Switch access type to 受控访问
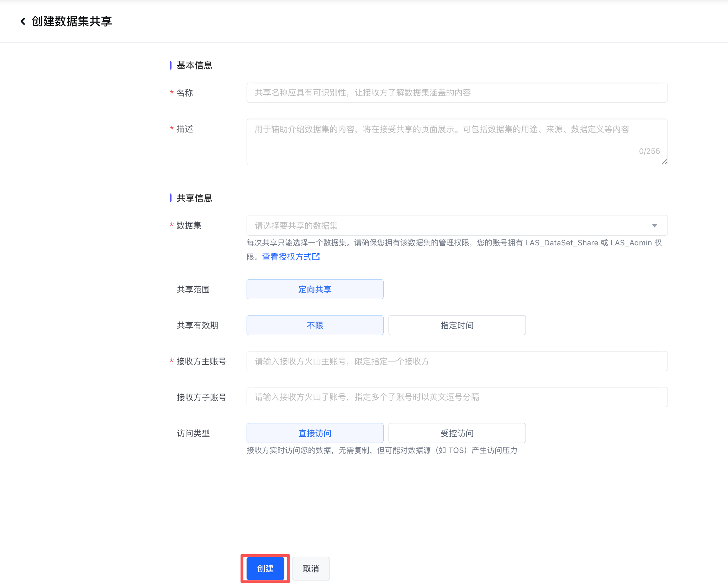The width and height of the screenshot is (728, 584). pos(457,433)
